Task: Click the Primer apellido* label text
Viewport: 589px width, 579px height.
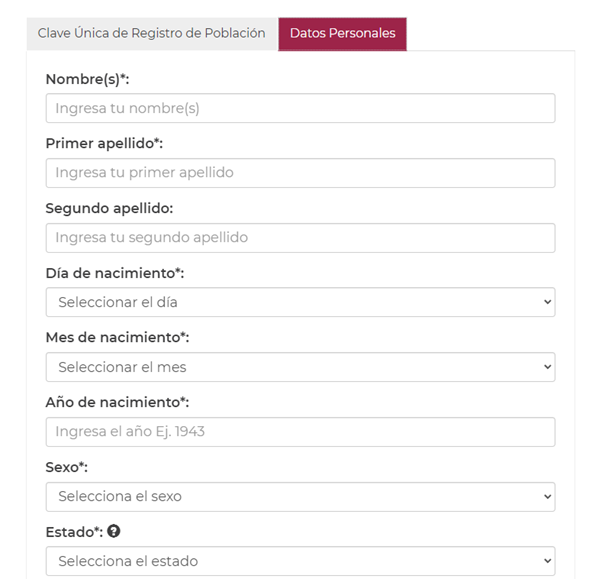Action: 104,144
